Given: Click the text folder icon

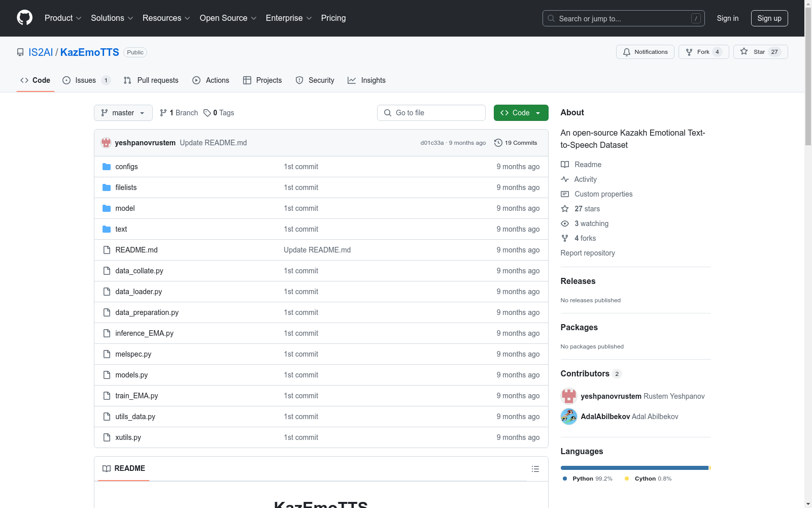Looking at the screenshot, I should tap(107, 229).
